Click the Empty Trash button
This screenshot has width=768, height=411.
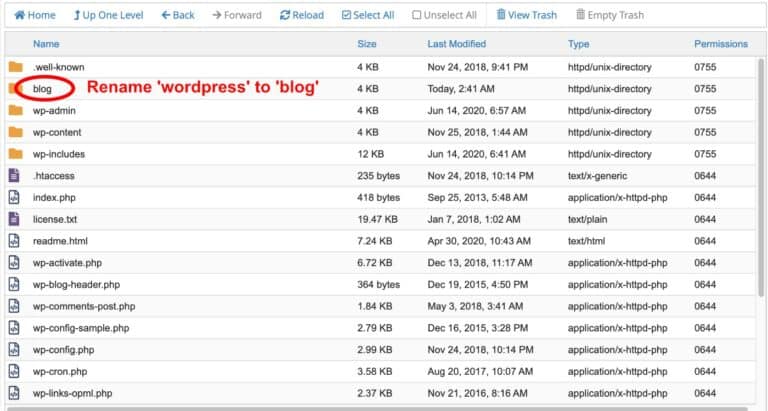[610, 15]
